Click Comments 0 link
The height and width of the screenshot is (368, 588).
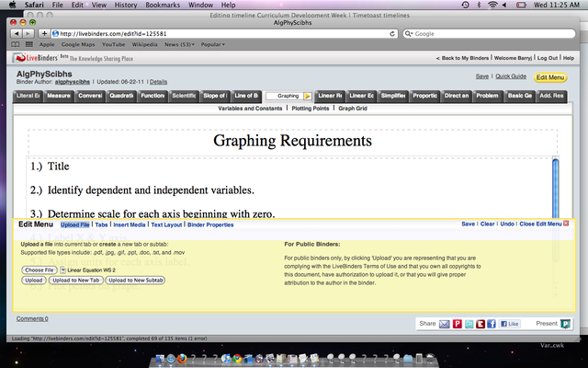point(32,319)
